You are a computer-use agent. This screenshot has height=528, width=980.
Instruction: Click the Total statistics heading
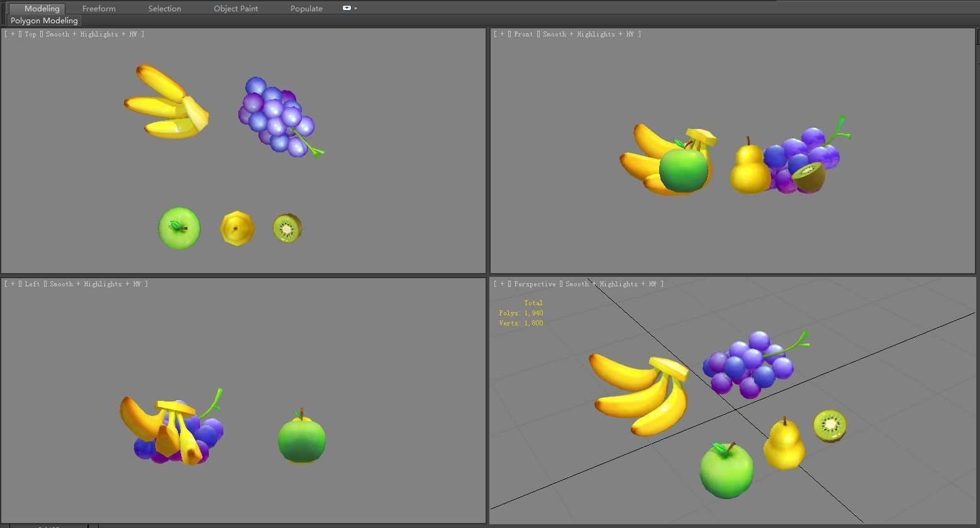[x=533, y=303]
